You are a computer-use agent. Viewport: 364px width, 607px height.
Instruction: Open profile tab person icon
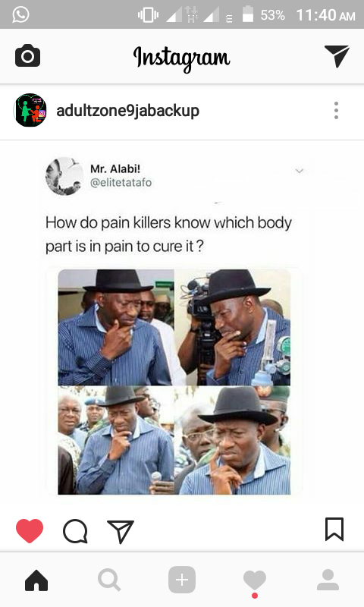click(328, 580)
